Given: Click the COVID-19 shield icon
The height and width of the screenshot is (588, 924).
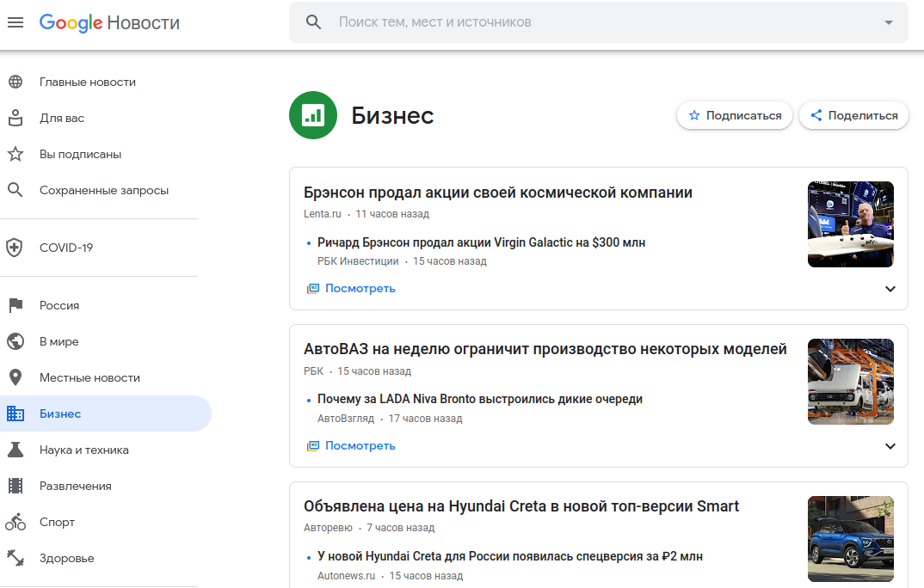Looking at the screenshot, I should pos(15,248).
